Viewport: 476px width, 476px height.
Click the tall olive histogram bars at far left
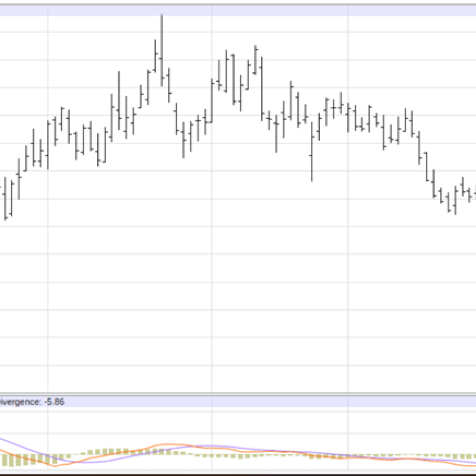[x=19, y=460]
